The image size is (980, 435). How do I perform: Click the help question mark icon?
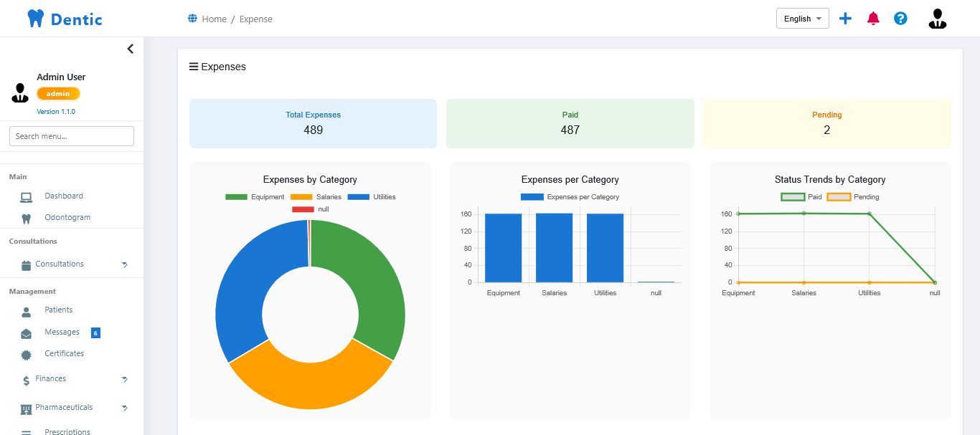900,19
